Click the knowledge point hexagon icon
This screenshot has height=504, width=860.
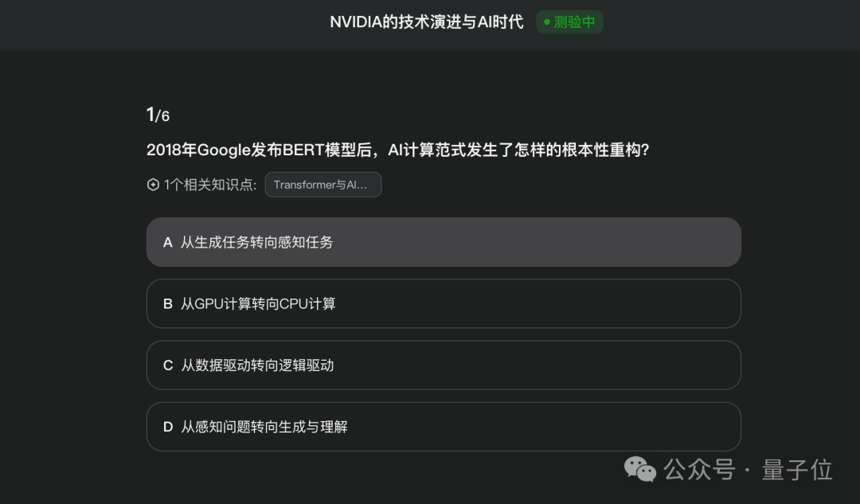pos(153,185)
